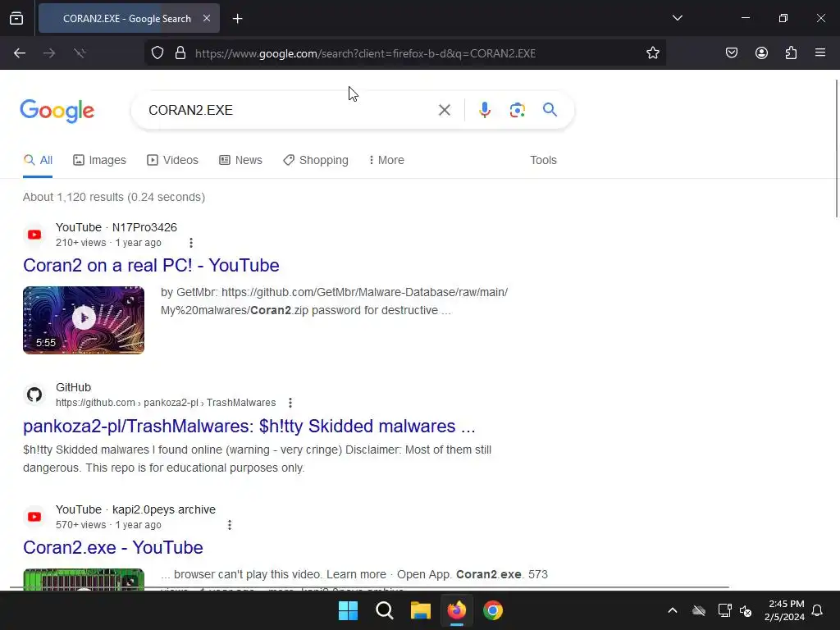Open pankoza2-pl/TrashMalwares GitHub link

[x=249, y=426]
